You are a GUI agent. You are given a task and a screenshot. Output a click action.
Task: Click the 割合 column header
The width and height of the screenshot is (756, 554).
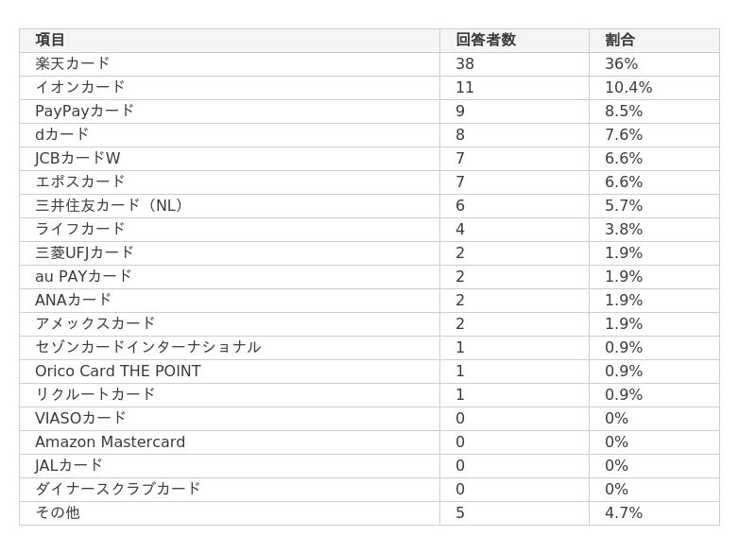[x=620, y=40]
